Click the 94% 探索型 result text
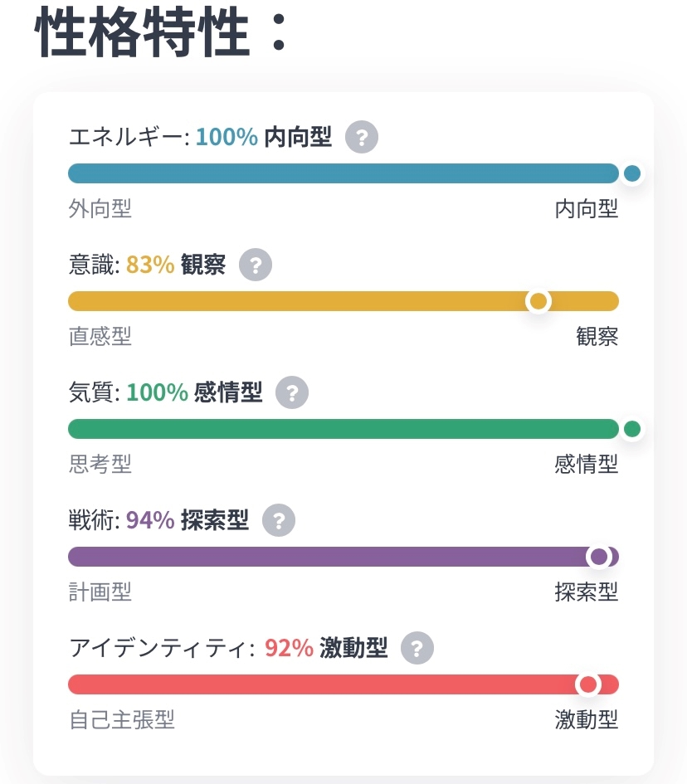Image resolution: width=687 pixels, height=784 pixels. click(x=188, y=521)
